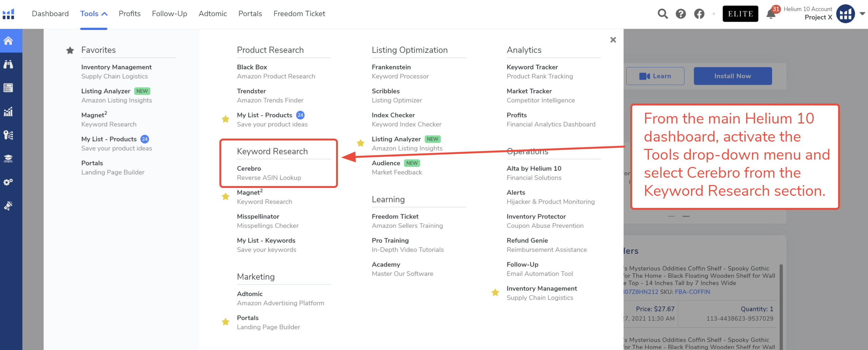Toggle favorite star for Magnet Keyword Research
Image resolution: width=868 pixels, height=350 pixels.
(225, 197)
